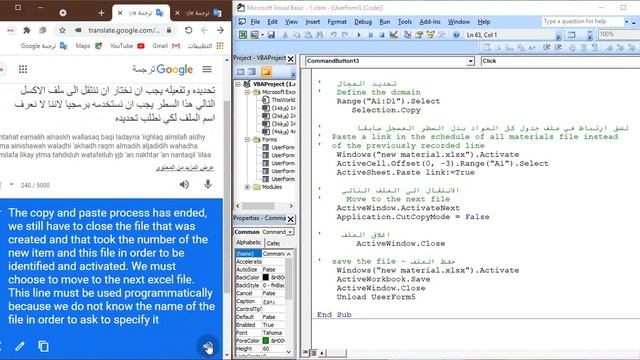Click Toggle Folders icon in Project panel

pos(266,72)
